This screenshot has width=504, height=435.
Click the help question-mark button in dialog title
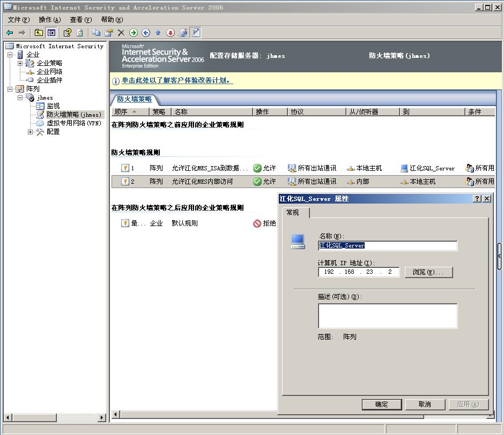[477, 199]
